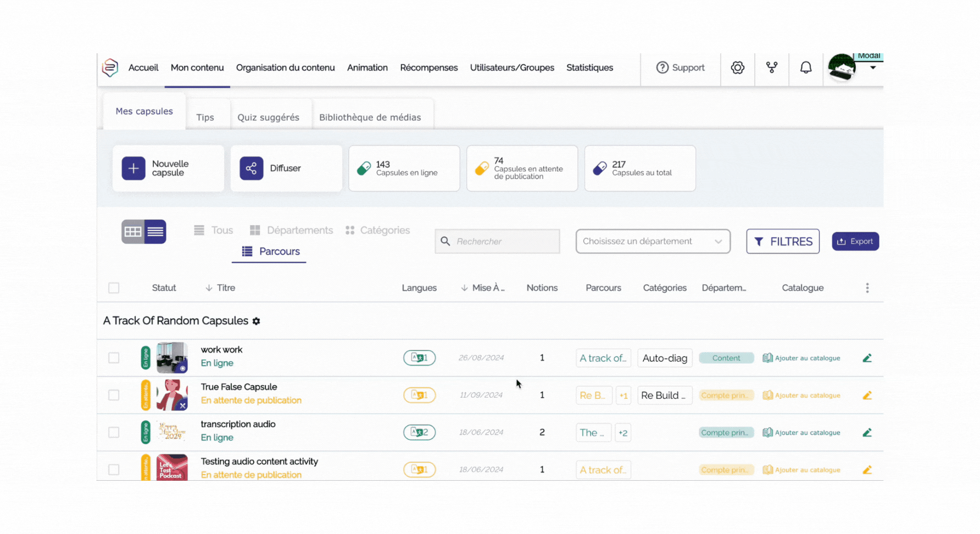Click the Nouvelle capsule button

tap(168, 169)
